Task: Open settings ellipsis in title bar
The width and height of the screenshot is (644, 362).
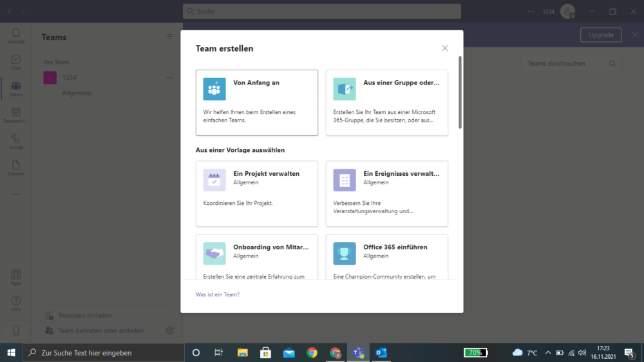Action: pyautogui.click(x=531, y=11)
